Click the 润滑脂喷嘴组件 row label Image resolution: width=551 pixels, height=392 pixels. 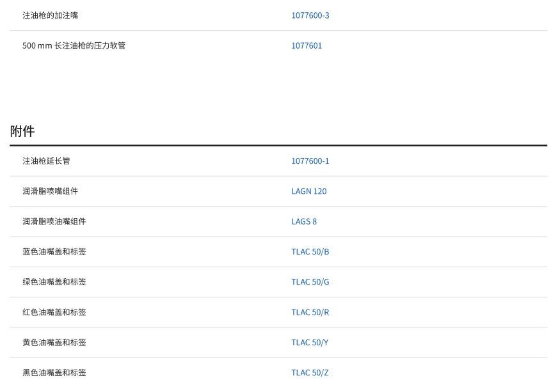(x=50, y=191)
